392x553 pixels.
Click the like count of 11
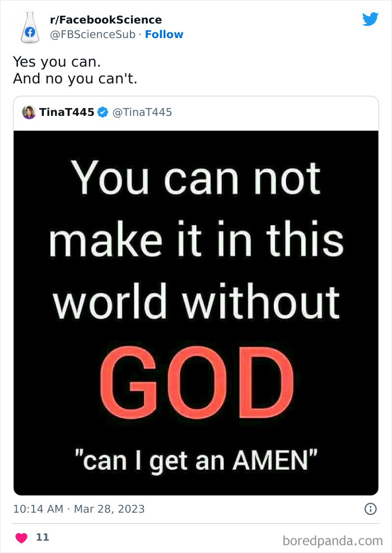click(43, 537)
